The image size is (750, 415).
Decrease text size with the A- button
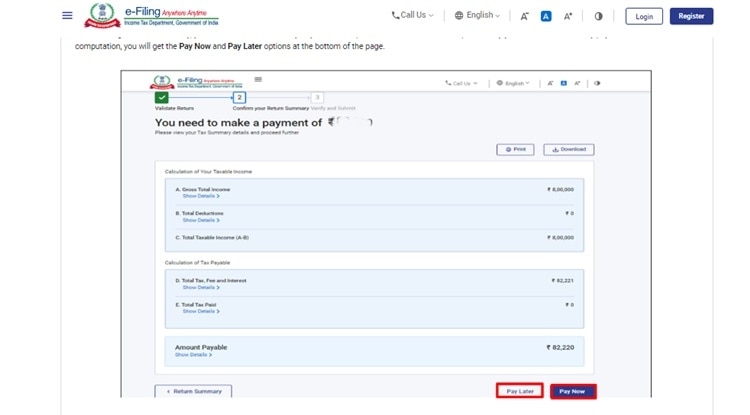coord(525,16)
